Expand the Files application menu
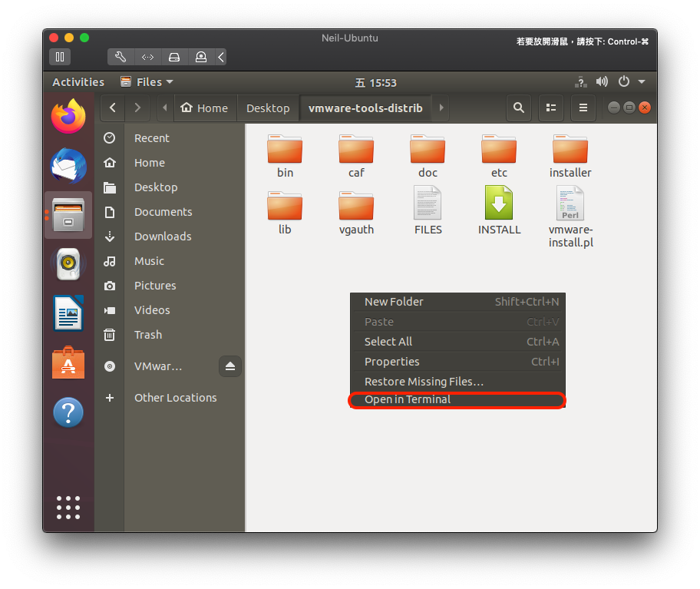700x589 pixels. point(147,82)
